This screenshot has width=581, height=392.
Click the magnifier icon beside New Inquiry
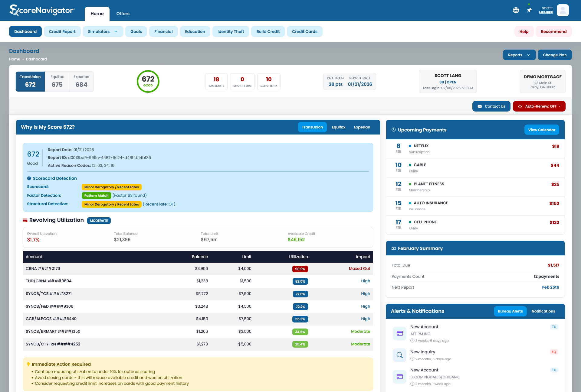coord(399,355)
